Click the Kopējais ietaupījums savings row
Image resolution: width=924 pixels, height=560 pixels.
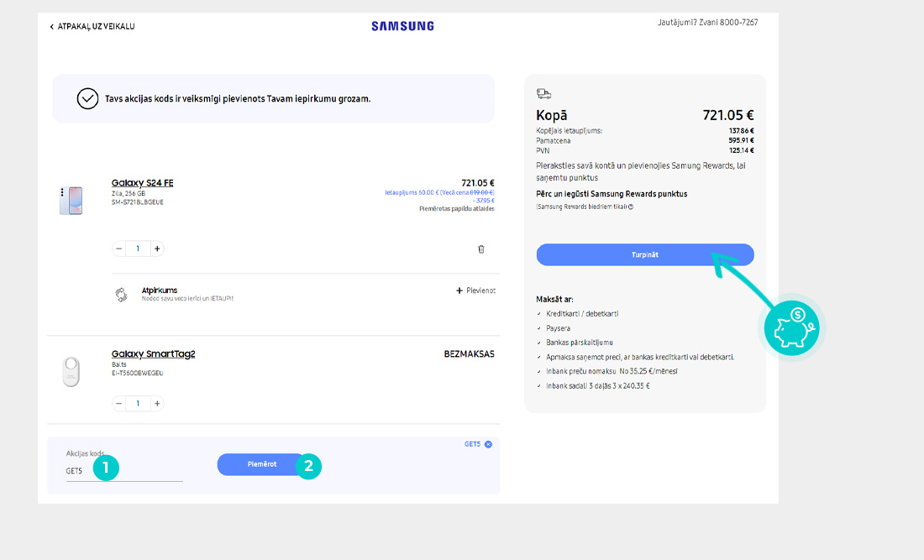[x=644, y=131]
